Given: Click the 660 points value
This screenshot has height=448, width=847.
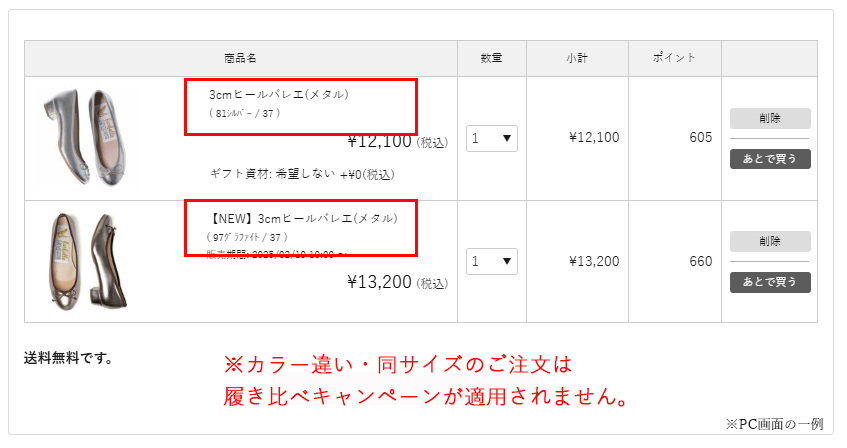Looking at the screenshot, I should (x=700, y=262).
